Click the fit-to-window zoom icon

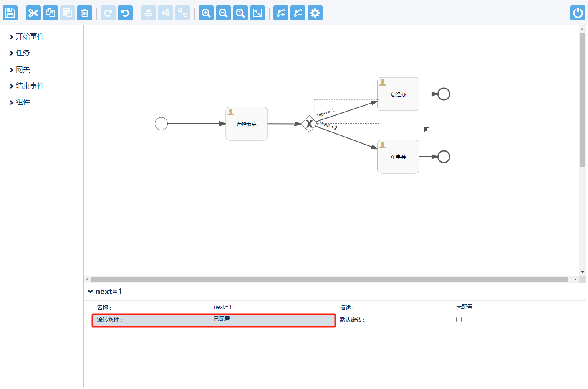(x=257, y=13)
